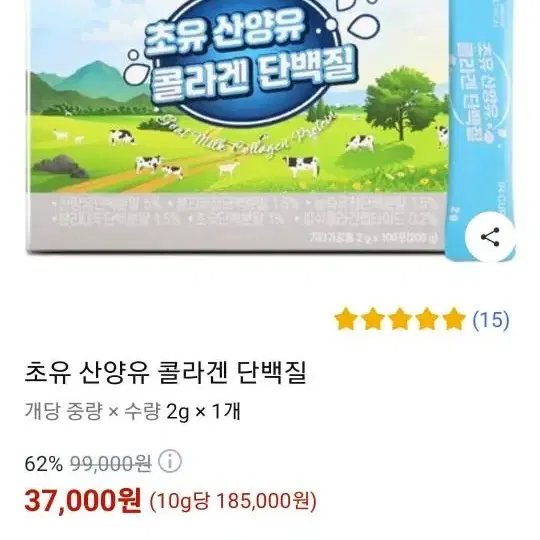Open the (15) reviews count link
The image size is (540, 540).
(x=491, y=320)
